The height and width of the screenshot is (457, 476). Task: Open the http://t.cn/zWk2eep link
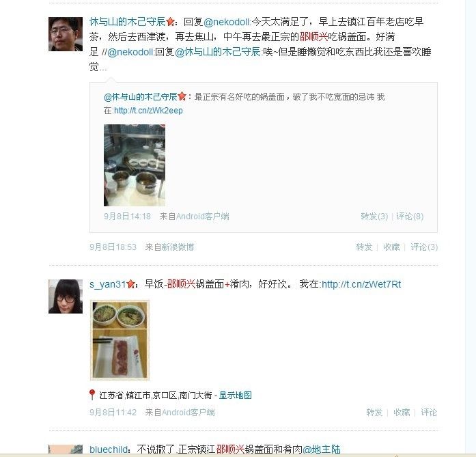(148, 111)
